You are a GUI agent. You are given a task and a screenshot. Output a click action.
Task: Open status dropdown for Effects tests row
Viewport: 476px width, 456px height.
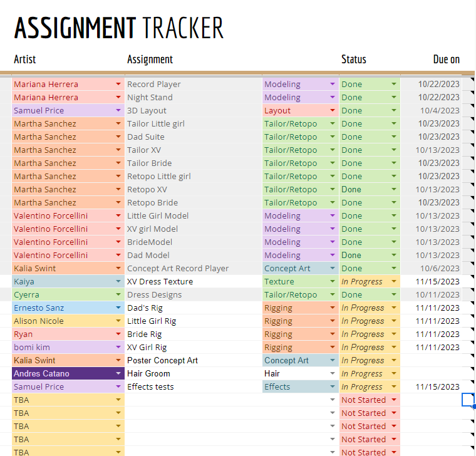click(x=394, y=386)
